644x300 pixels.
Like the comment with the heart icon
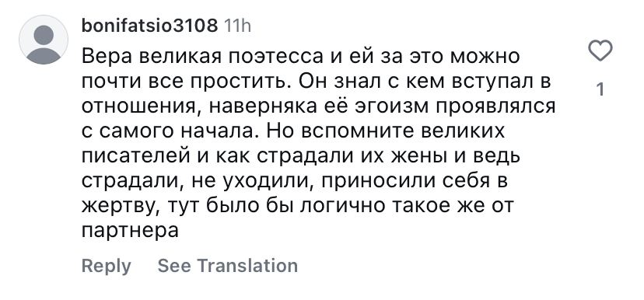600,51
